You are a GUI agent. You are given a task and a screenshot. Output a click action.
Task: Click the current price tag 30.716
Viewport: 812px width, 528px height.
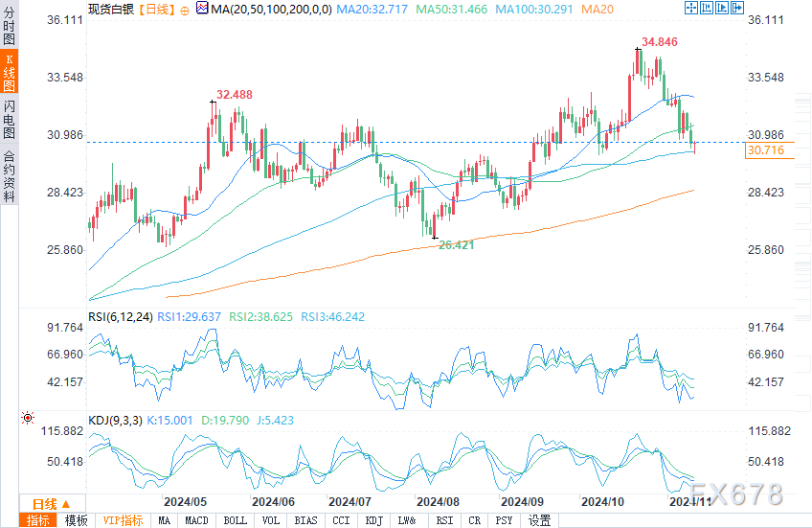(x=770, y=150)
